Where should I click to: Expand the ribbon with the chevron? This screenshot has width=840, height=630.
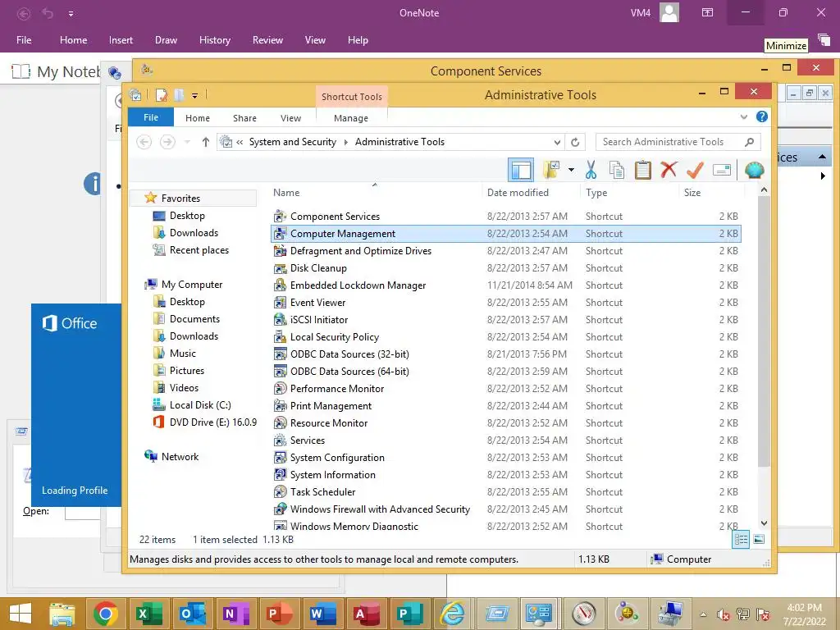743,116
